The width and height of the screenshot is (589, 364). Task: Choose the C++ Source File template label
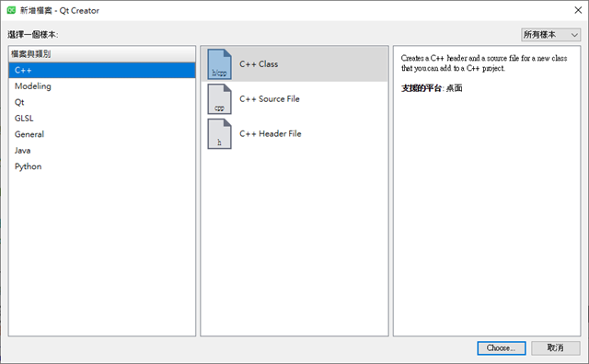[x=270, y=99]
